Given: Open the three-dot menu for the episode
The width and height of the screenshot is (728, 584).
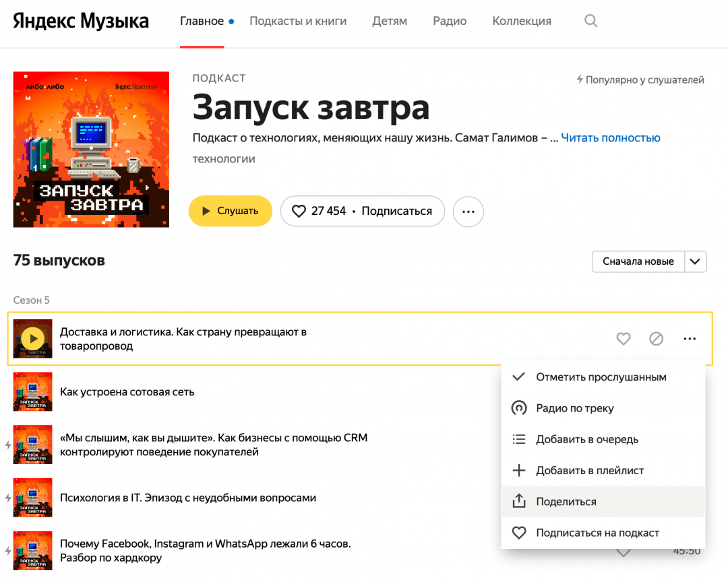Looking at the screenshot, I should (689, 339).
